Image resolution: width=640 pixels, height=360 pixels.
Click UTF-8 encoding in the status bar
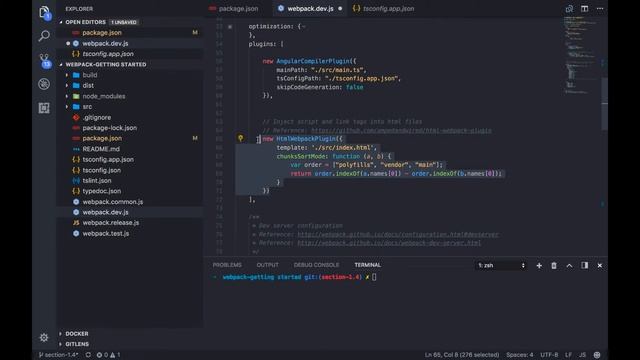[549, 355]
